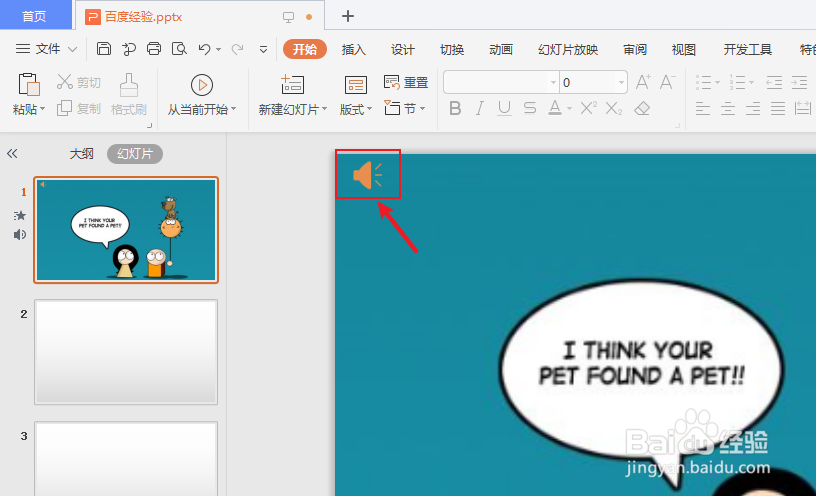Viewport: 816px width, 496px height.
Task: Open the 审阅 (Review) tab
Action: pyautogui.click(x=635, y=49)
